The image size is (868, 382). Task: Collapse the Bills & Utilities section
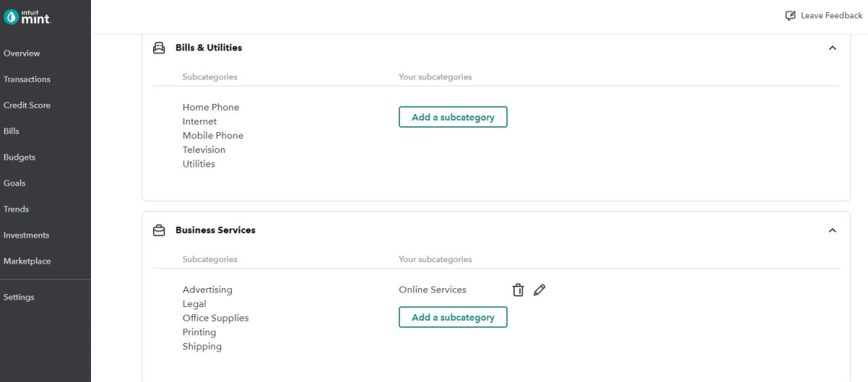[832, 48]
